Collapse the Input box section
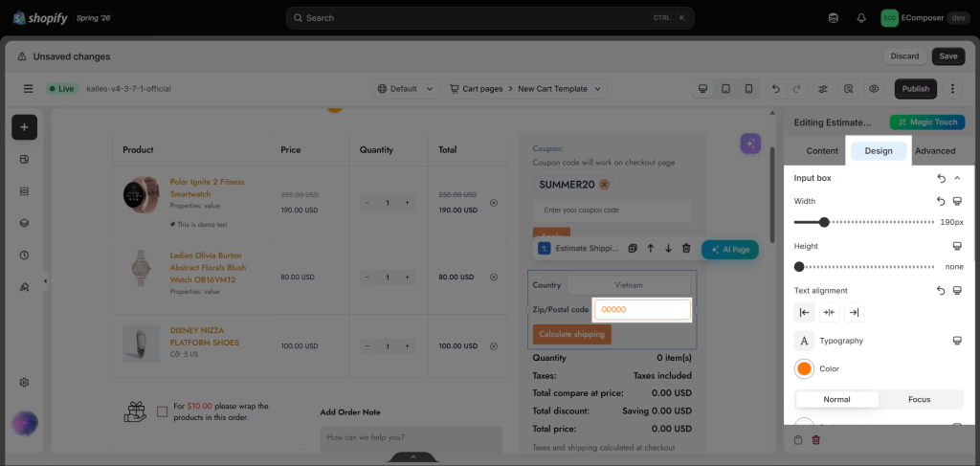The width and height of the screenshot is (980, 466). 957,178
